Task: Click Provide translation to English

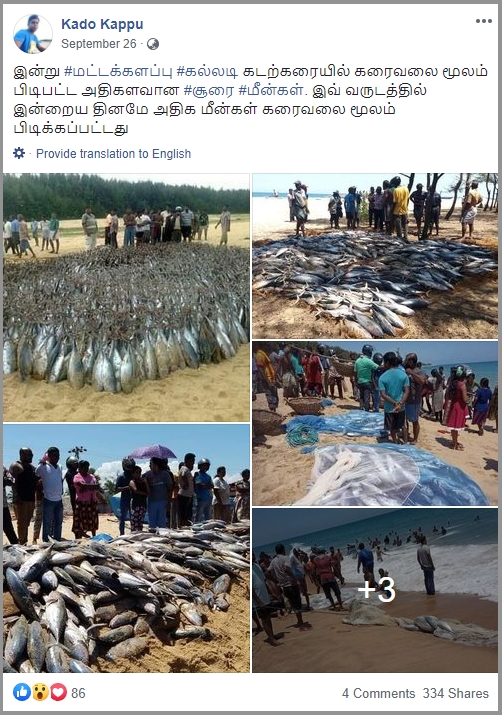Action: [x=114, y=154]
